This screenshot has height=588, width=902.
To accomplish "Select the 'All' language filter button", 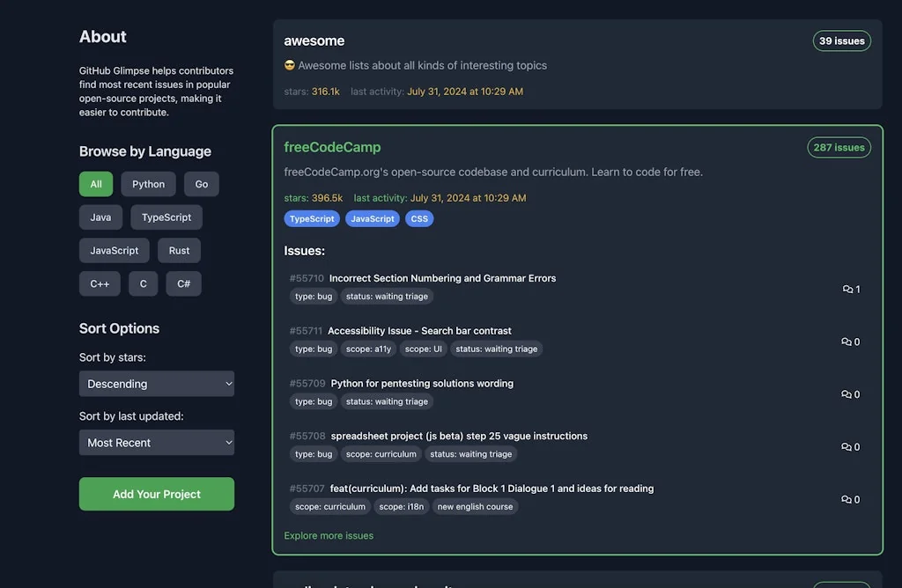I will 96,184.
